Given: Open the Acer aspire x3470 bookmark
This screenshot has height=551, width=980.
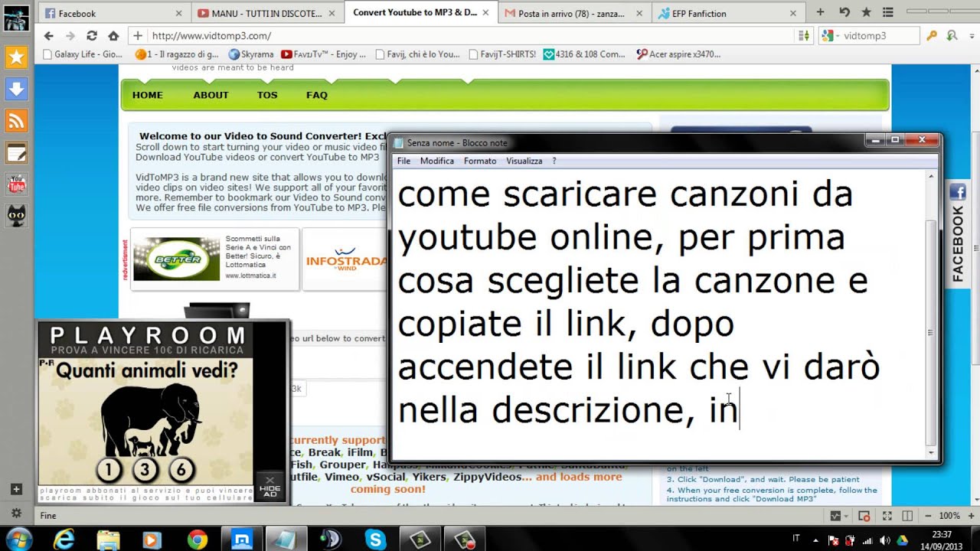Looking at the screenshot, I should tap(678, 54).
